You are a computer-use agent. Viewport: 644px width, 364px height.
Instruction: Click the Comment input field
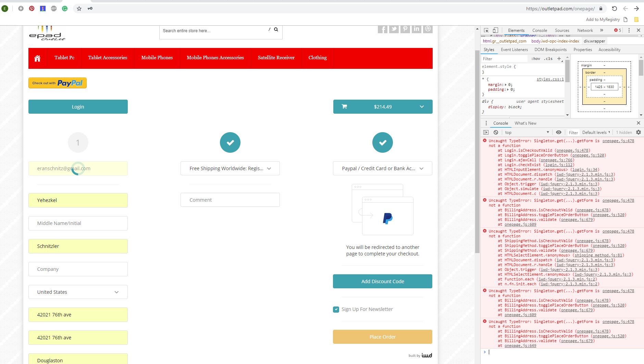click(230, 200)
